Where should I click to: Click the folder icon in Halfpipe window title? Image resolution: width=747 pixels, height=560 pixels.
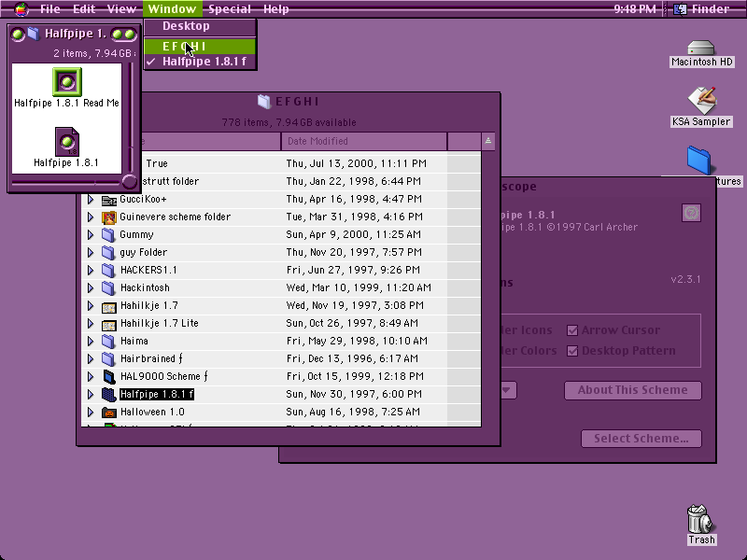coord(33,34)
